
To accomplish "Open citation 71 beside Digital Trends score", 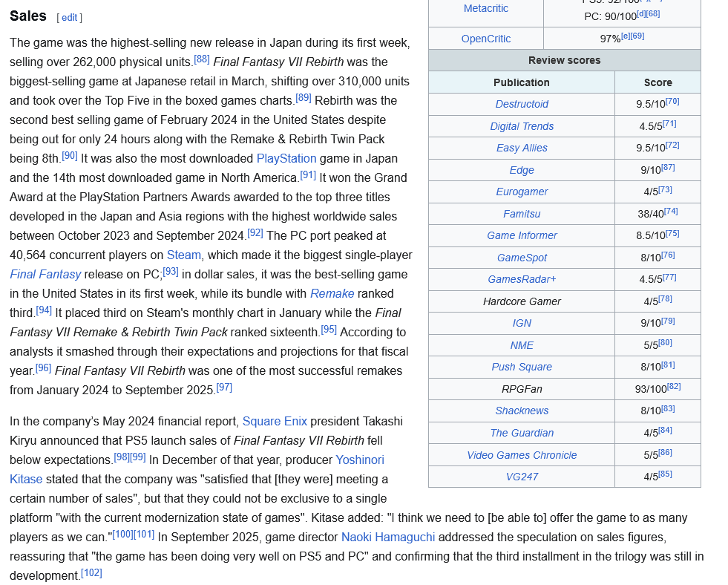I will coord(669,123).
